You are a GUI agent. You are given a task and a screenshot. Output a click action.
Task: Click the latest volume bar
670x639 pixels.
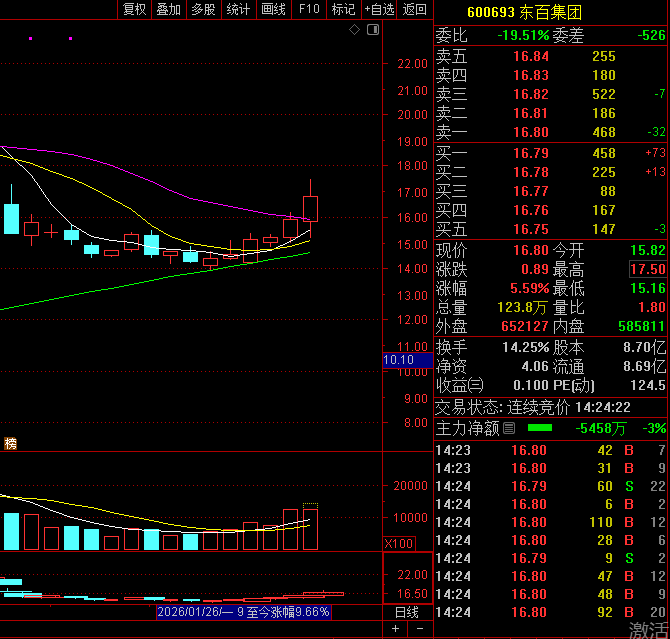click(x=310, y=529)
